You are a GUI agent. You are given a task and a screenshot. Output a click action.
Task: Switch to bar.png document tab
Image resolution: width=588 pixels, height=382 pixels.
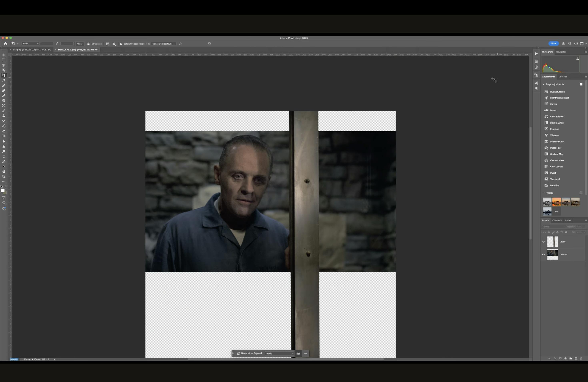(x=32, y=50)
